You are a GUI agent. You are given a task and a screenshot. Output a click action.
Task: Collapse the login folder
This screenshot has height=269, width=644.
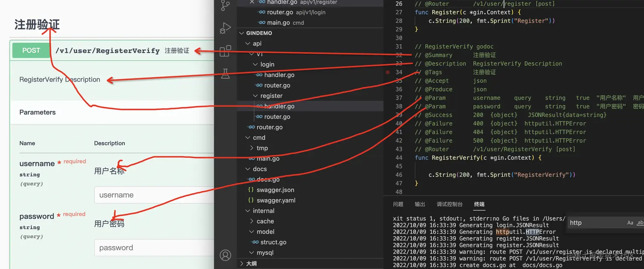click(256, 64)
